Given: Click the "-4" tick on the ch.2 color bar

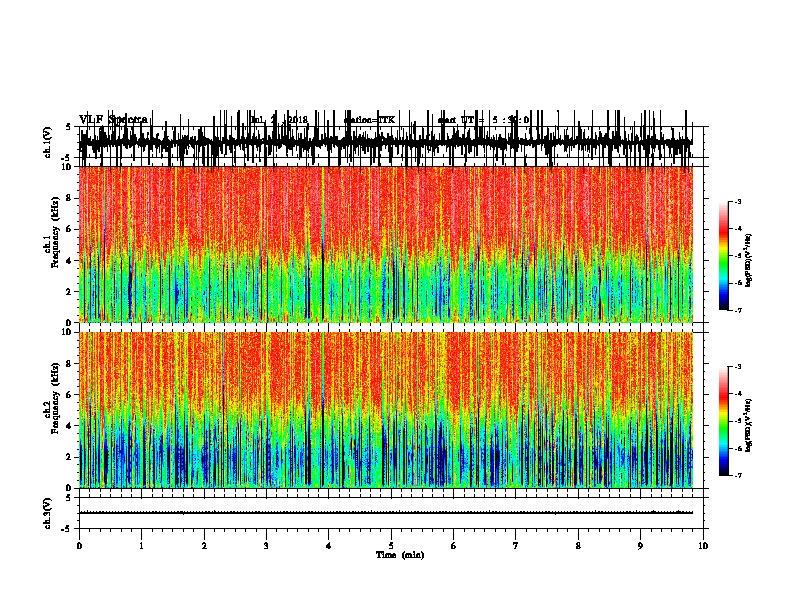Looking at the screenshot, I should coord(737,394).
